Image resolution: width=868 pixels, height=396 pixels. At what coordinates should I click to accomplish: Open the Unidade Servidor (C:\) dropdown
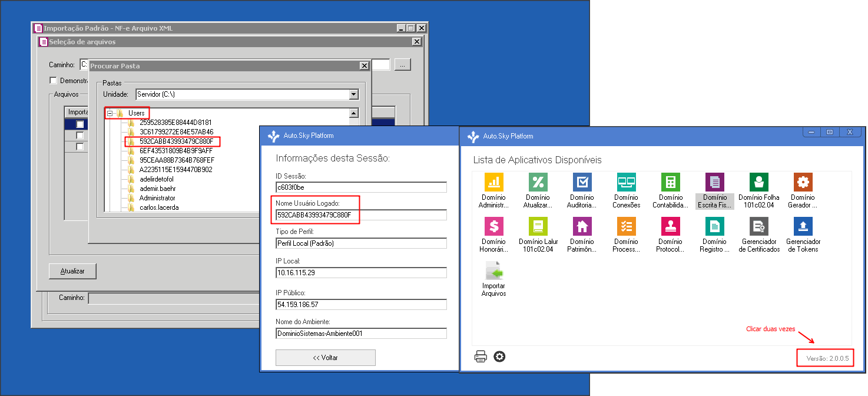pyautogui.click(x=353, y=94)
